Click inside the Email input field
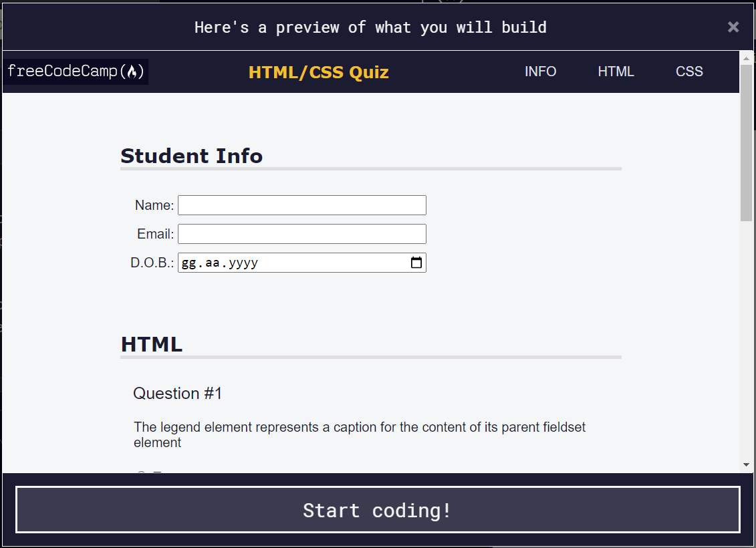756x548 pixels. tap(301, 233)
